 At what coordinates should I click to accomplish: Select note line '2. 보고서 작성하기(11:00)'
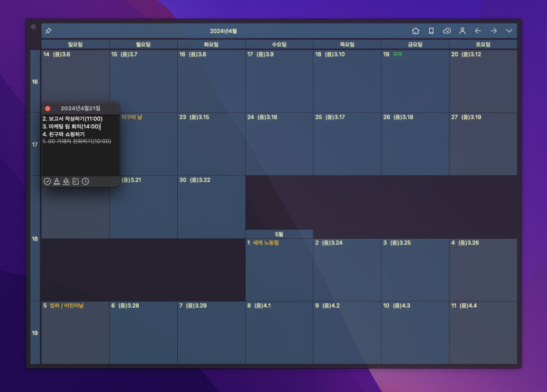pyautogui.click(x=72, y=119)
